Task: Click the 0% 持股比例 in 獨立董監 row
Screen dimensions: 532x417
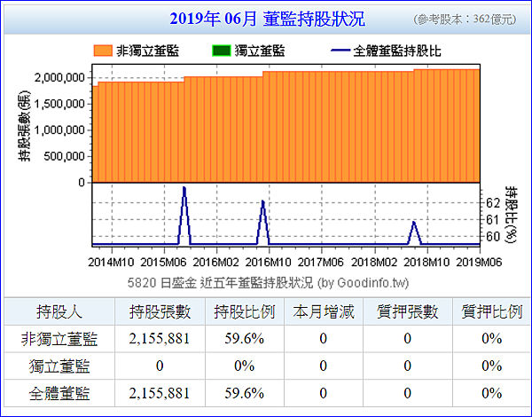Action: [245, 366]
